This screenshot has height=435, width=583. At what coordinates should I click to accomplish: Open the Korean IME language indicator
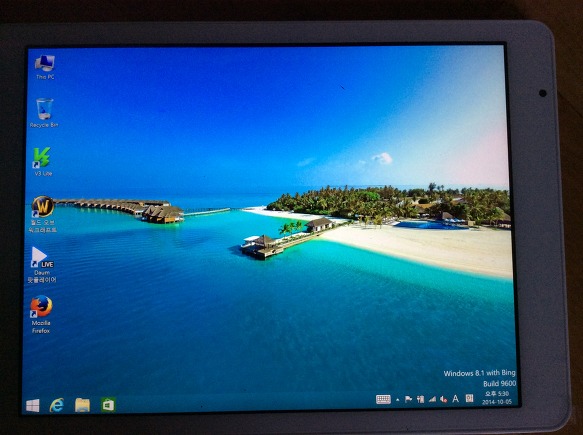[x=470, y=398]
